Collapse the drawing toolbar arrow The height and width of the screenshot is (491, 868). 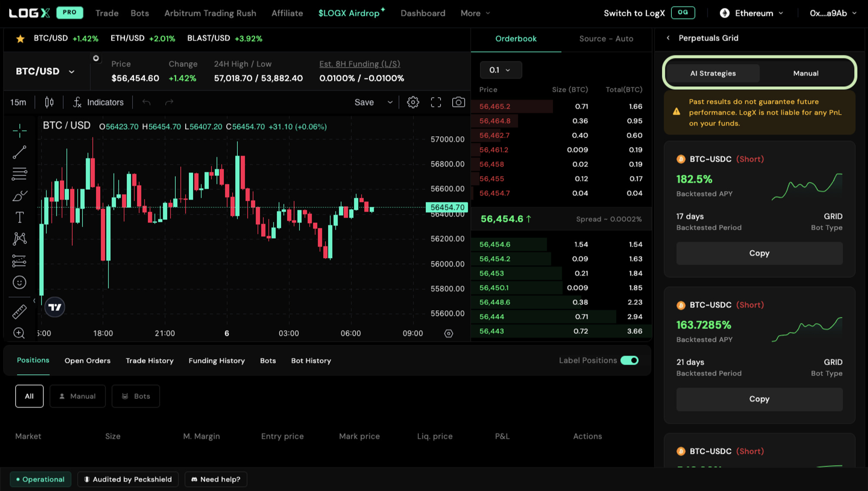pos(34,301)
